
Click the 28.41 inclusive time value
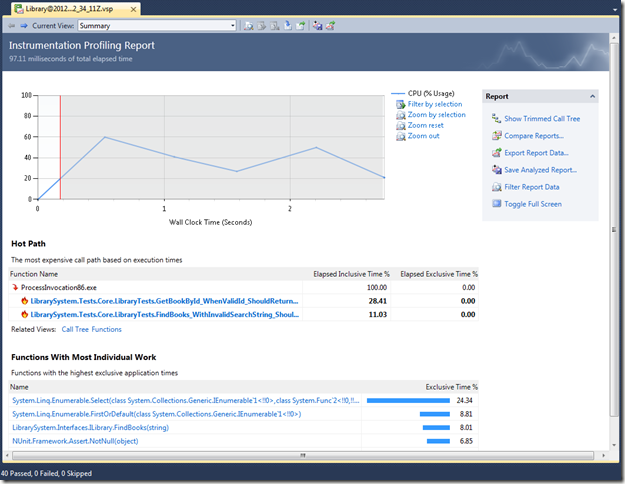[378, 301]
